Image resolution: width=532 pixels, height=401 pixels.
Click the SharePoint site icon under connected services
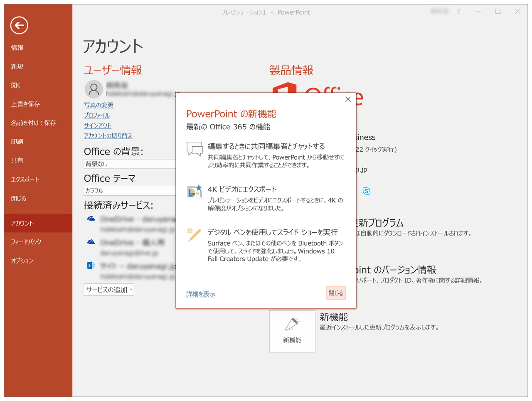91,265
